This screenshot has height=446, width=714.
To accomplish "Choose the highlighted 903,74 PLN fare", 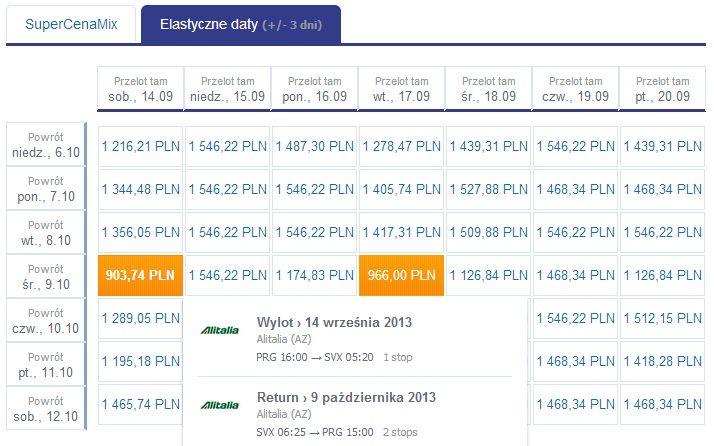I will (x=140, y=275).
